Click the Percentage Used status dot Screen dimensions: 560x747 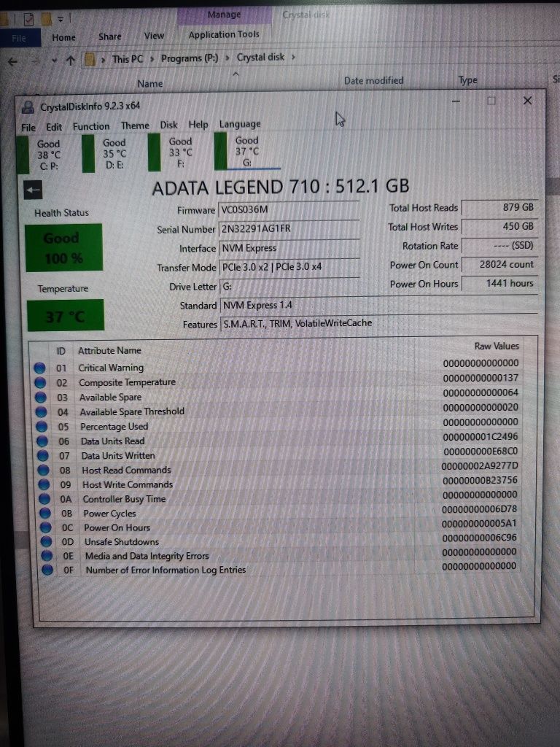click(42, 426)
